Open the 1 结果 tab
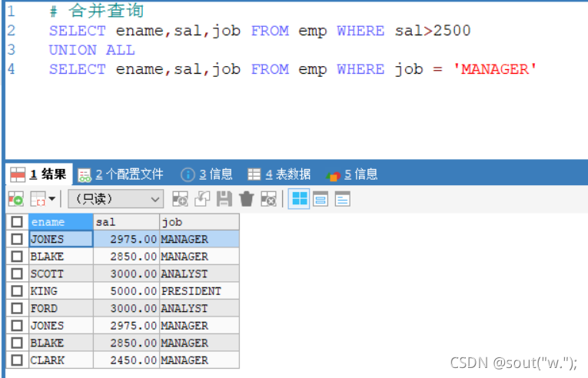 click(38, 174)
